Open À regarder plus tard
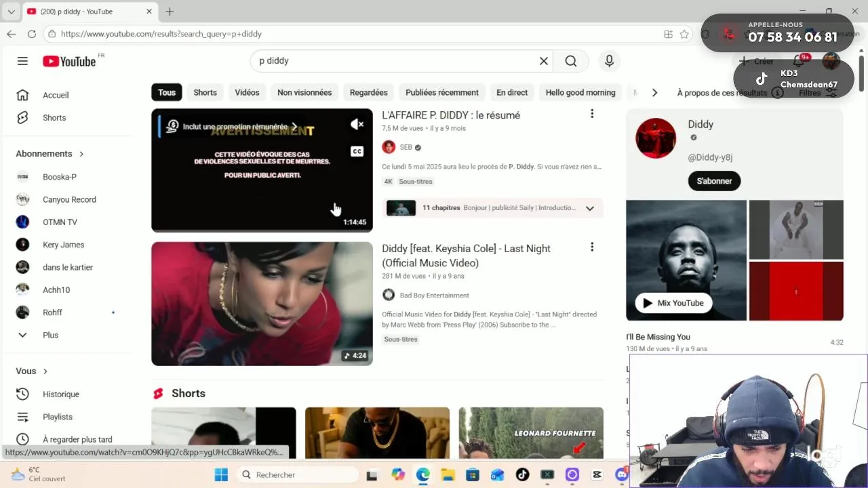Image resolution: width=868 pixels, height=488 pixels. point(66,439)
